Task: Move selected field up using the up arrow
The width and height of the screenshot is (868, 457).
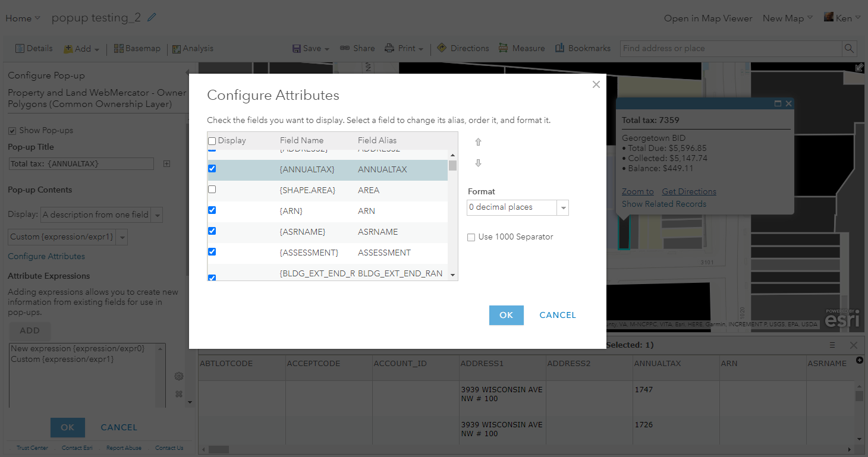Action: point(478,142)
